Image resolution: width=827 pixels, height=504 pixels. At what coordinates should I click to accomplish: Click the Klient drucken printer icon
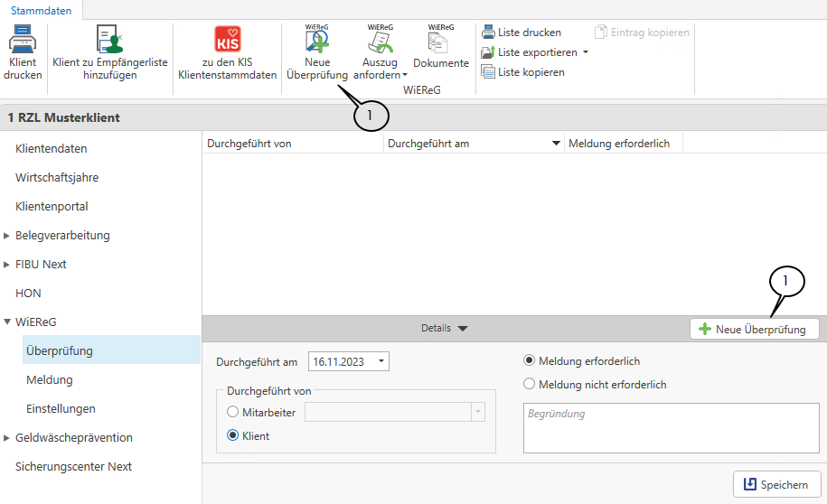(x=23, y=40)
